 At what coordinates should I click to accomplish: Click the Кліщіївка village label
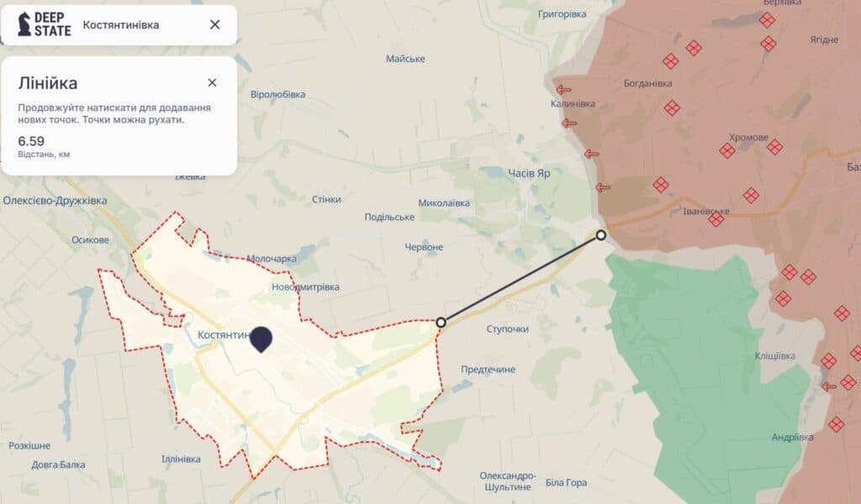pos(774,356)
